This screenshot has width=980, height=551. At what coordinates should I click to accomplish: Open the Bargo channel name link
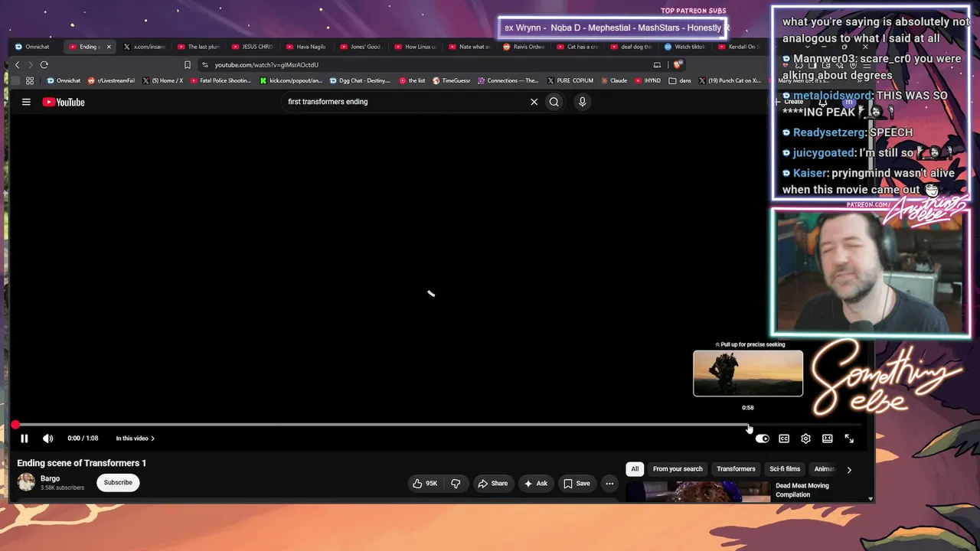click(50, 478)
